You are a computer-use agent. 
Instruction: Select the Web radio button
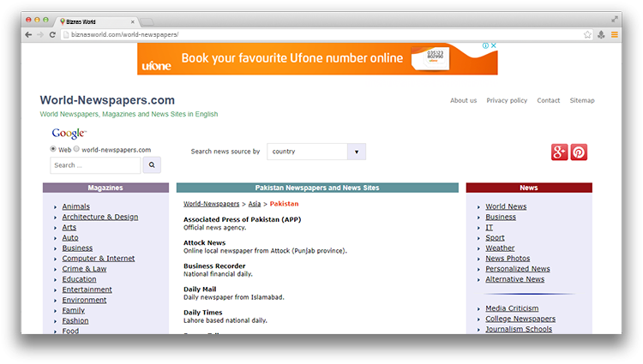[53, 149]
